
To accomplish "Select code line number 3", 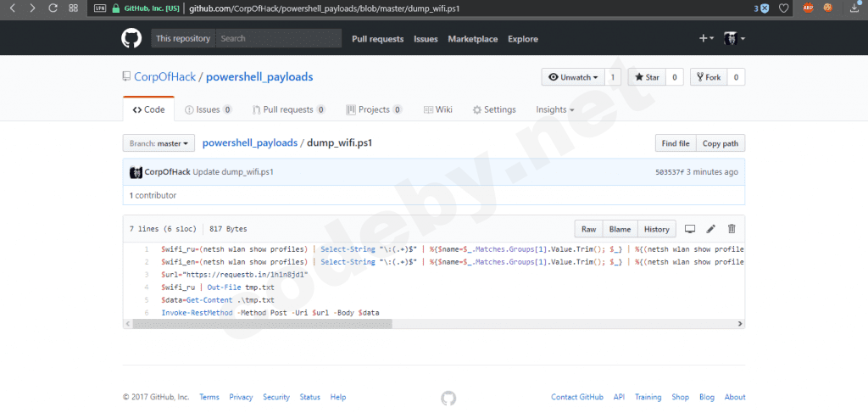I will click(x=147, y=275).
